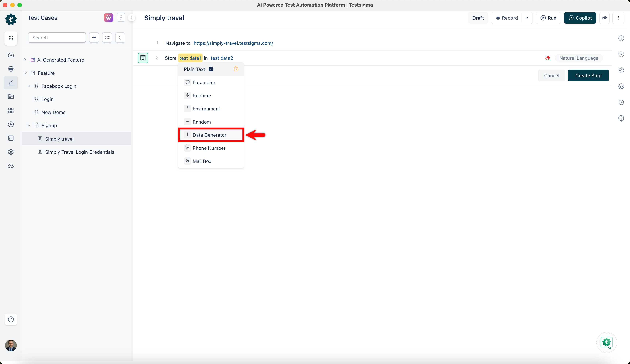Viewport: 630px width, 364px height.
Task: Click the red eraser clear icon
Action: click(x=548, y=58)
